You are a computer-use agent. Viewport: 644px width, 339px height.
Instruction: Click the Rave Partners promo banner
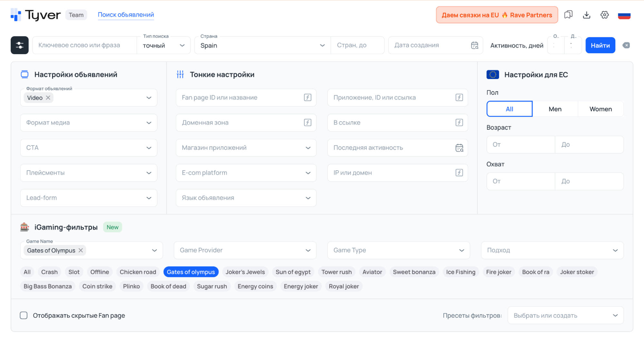(497, 15)
